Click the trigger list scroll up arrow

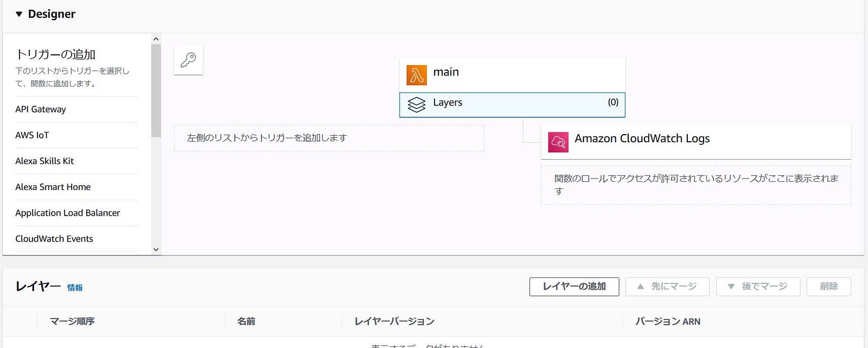tap(156, 39)
